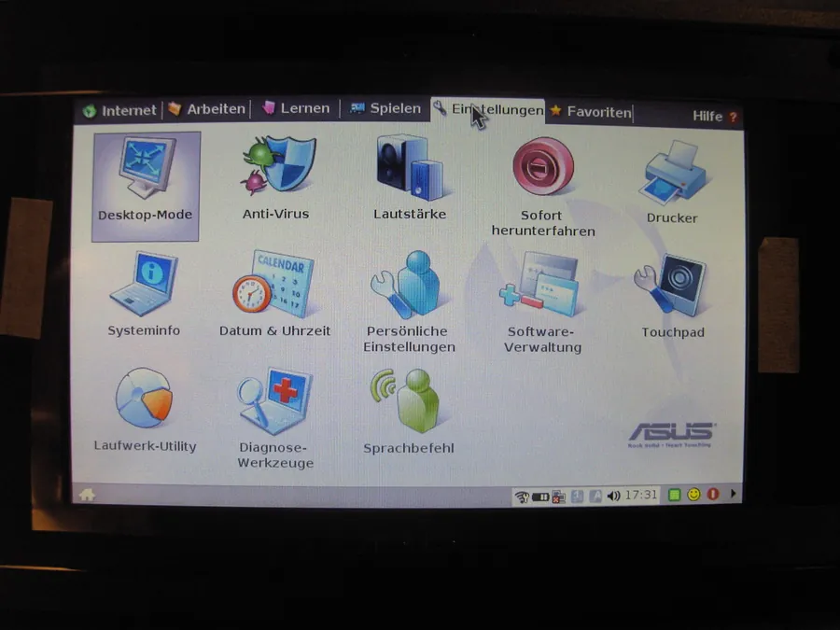Switch to the Lernen tab
Image resolution: width=840 pixels, height=630 pixels.
pyautogui.click(x=296, y=109)
